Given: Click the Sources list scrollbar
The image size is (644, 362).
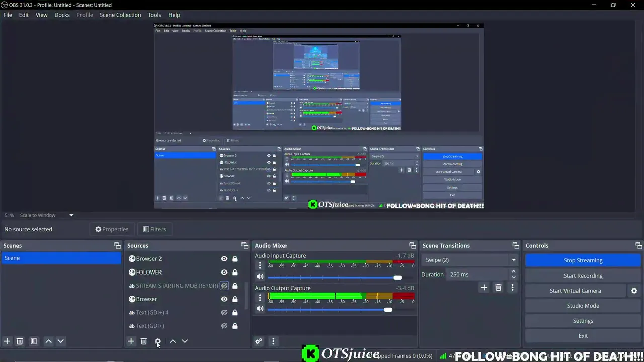Looking at the screenshot, I should click(x=246, y=296).
